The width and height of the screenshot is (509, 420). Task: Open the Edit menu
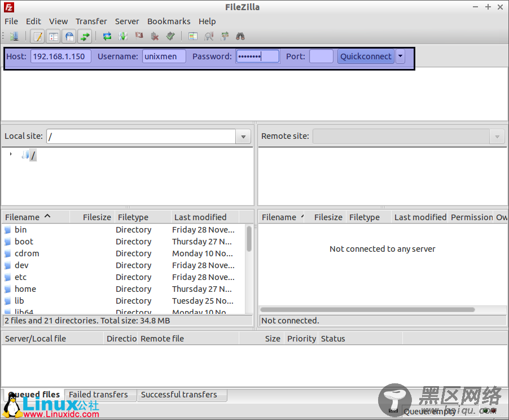click(x=33, y=21)
